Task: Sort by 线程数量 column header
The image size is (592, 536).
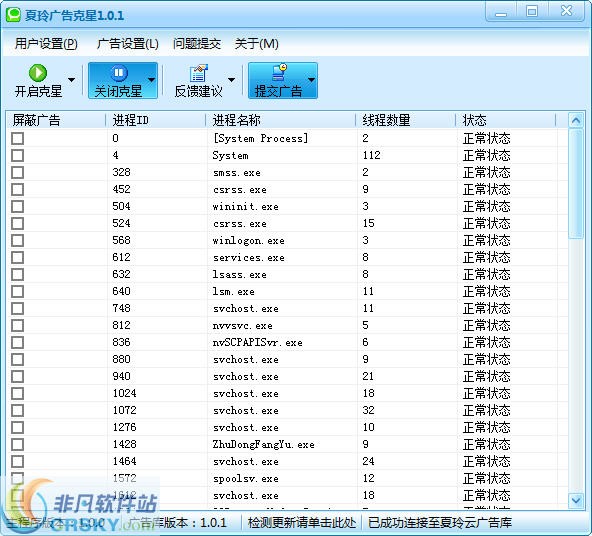Action: tap(405, 120)
